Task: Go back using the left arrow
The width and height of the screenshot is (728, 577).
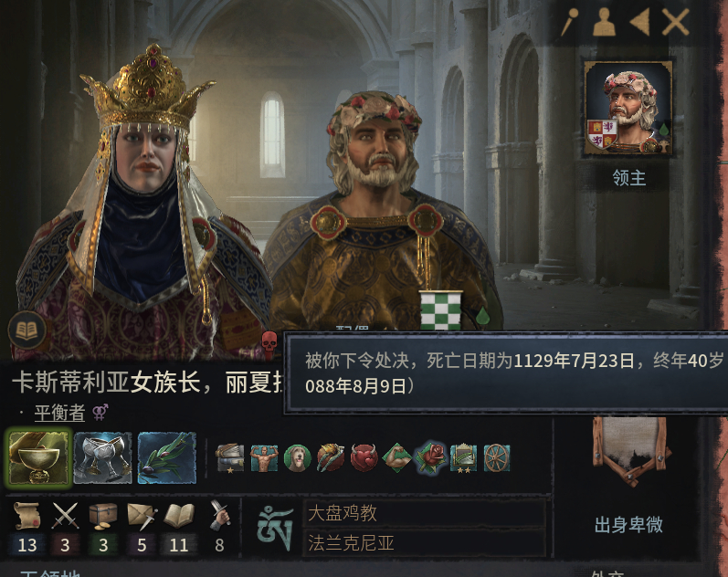Action: [x=639, y=22]
